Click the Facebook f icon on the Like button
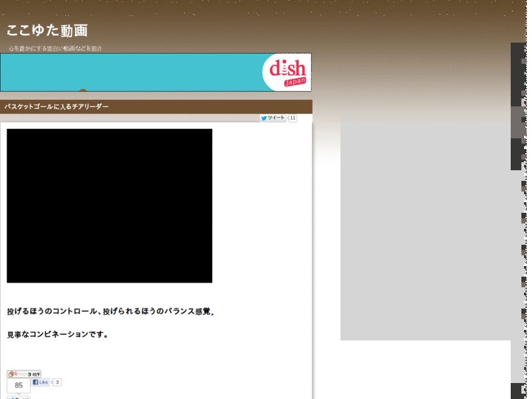The width and height of the screenshot is (532, 399). click(36, 382)
